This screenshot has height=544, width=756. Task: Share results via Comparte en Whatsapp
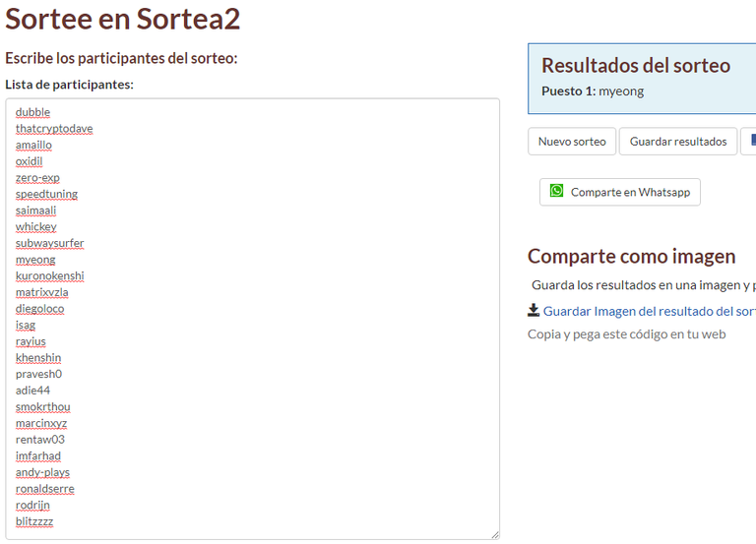(x=619, y=192)
